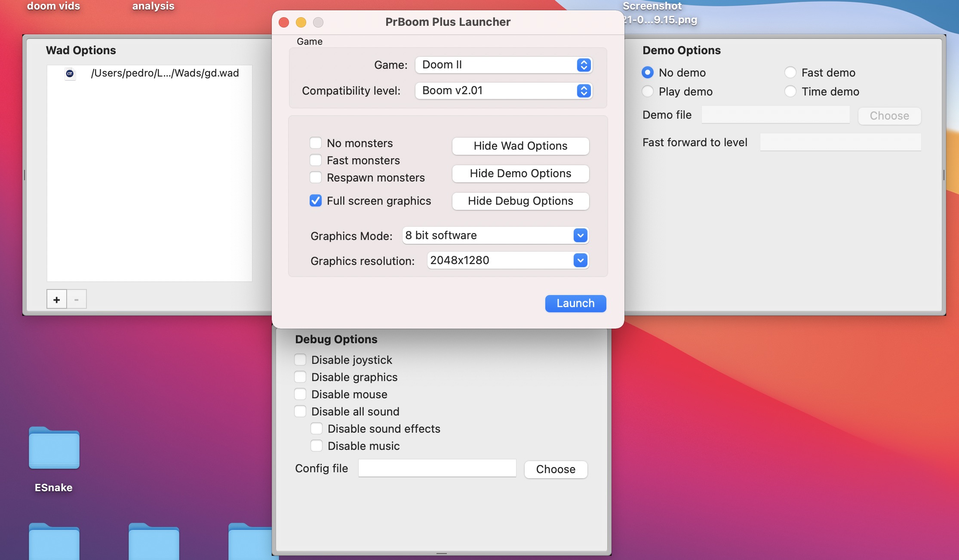This screenshot has height=560, width=959.
Task: Click the Fast forward to level field
Action: (840, 142)
